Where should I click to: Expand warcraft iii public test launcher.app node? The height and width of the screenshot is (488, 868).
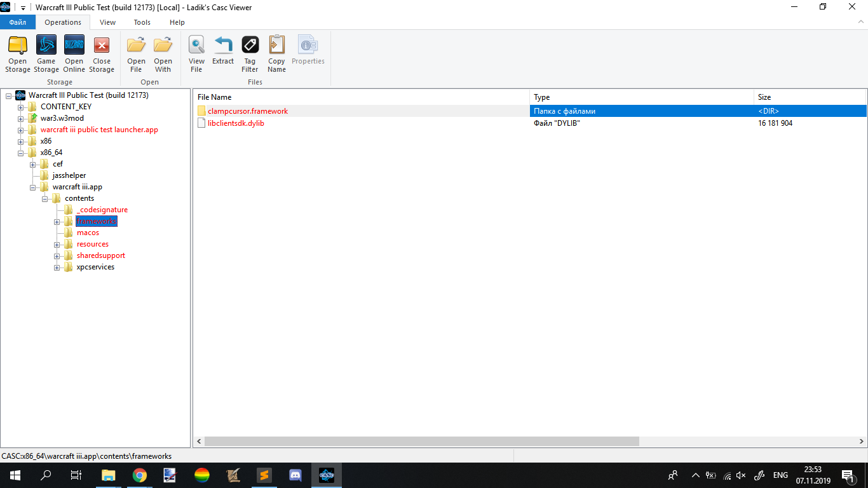point(20,130)
